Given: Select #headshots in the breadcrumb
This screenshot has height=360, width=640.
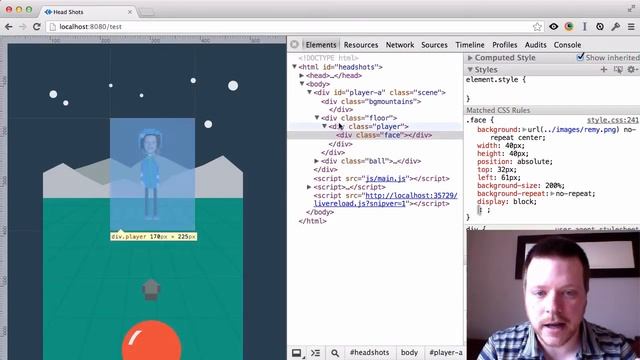Looking at the screenshot, I should pos(369,353).
